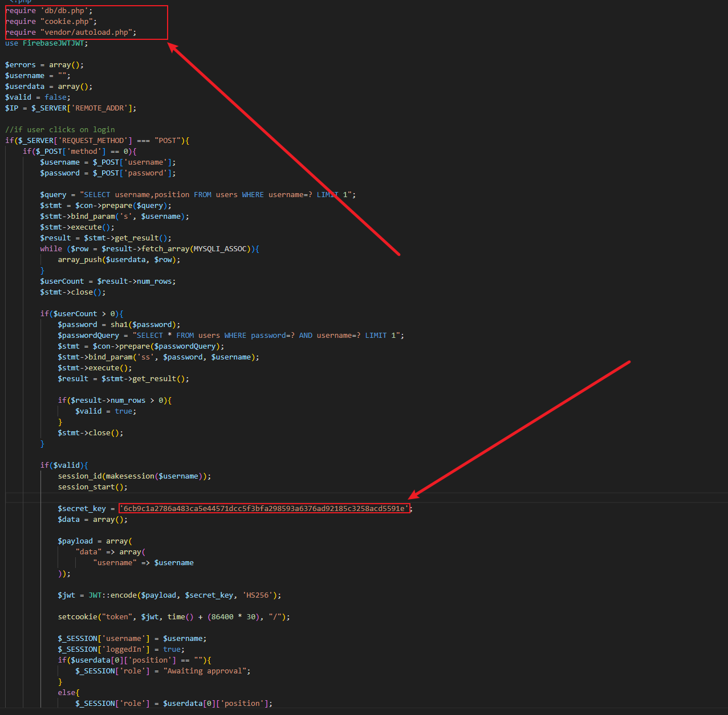Click the $con->prepare($query) line

point(106,206)
